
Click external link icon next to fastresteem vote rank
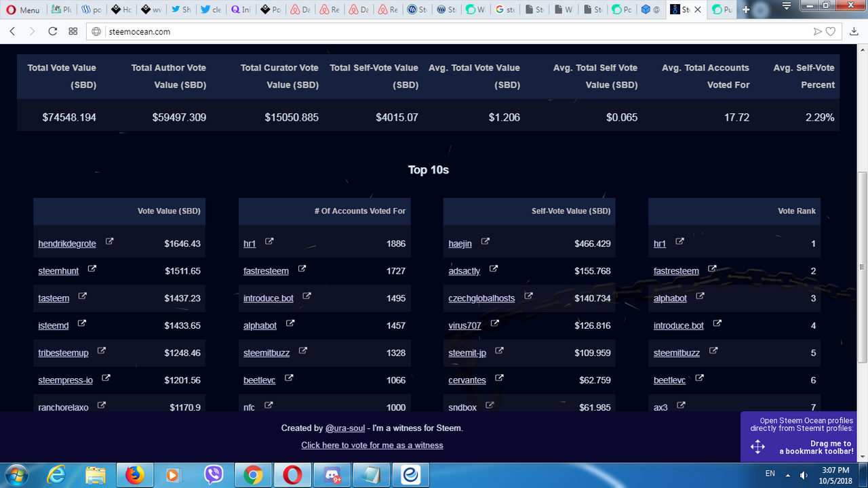[x=712, y=269]
